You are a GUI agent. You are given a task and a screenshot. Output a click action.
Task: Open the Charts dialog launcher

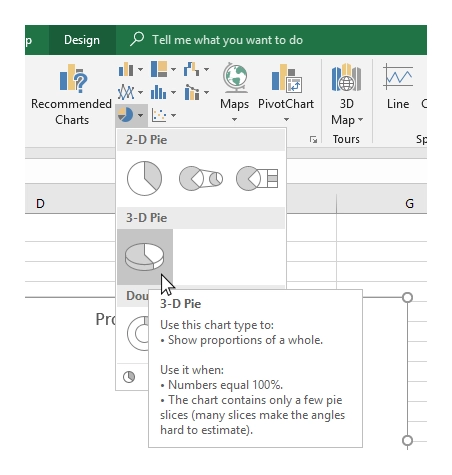click(x=313, y=139)
